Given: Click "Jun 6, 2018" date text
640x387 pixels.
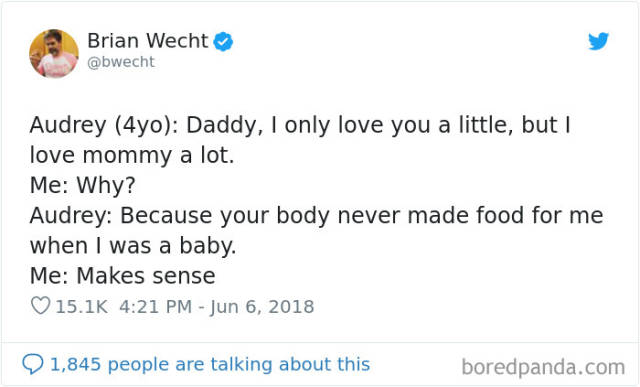Looking at the screenshot, I should (262, 307).
